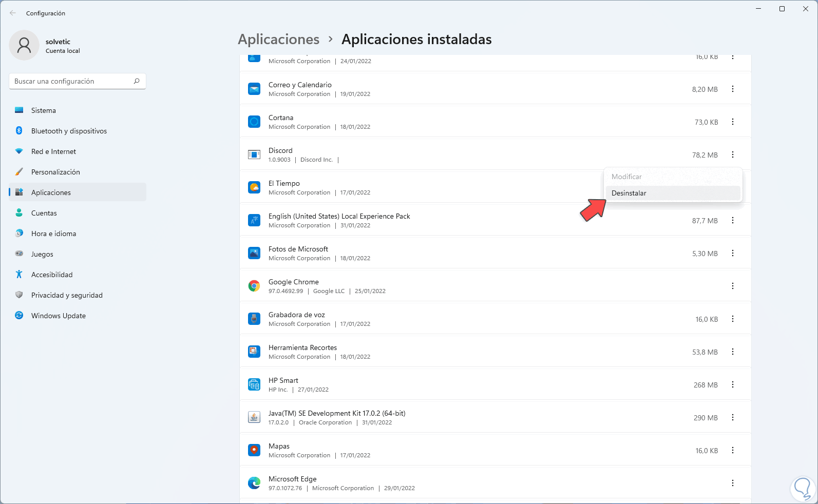818x504 pixels.
Task: Click the Mapas app icon
Action: [x=254, y=451]
